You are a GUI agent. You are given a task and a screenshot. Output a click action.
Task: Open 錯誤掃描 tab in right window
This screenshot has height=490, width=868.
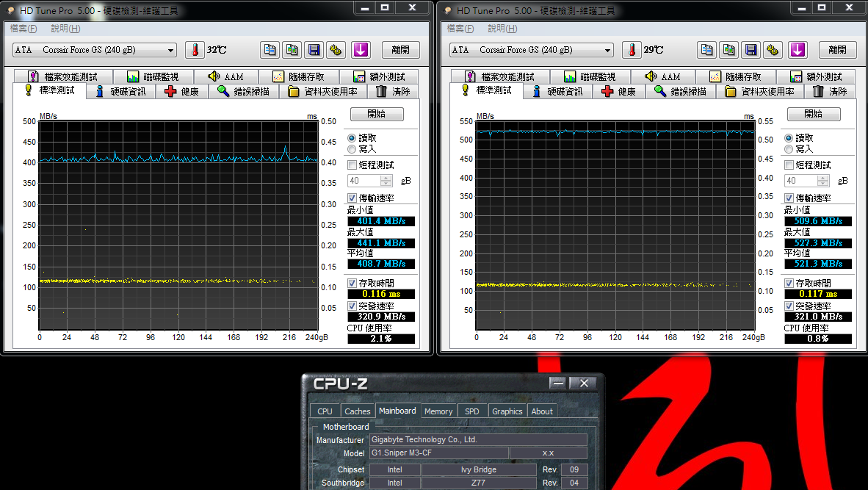tap(681, 91)
